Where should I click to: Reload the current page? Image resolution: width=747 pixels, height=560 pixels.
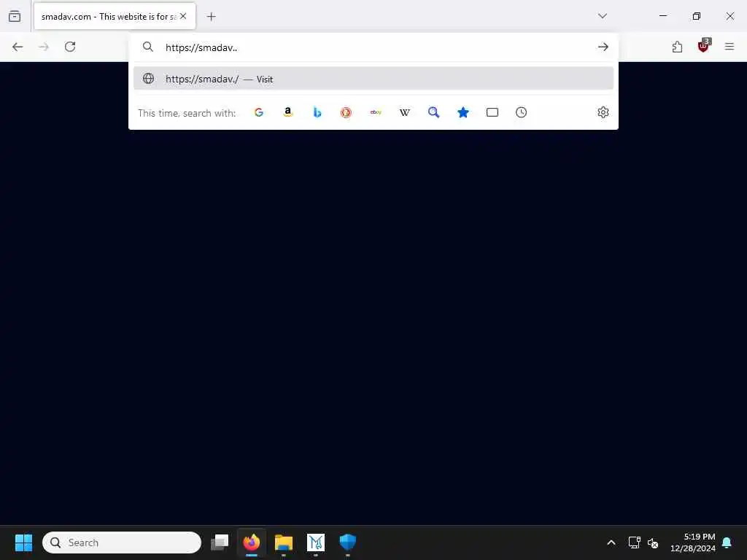coord(70,47)
